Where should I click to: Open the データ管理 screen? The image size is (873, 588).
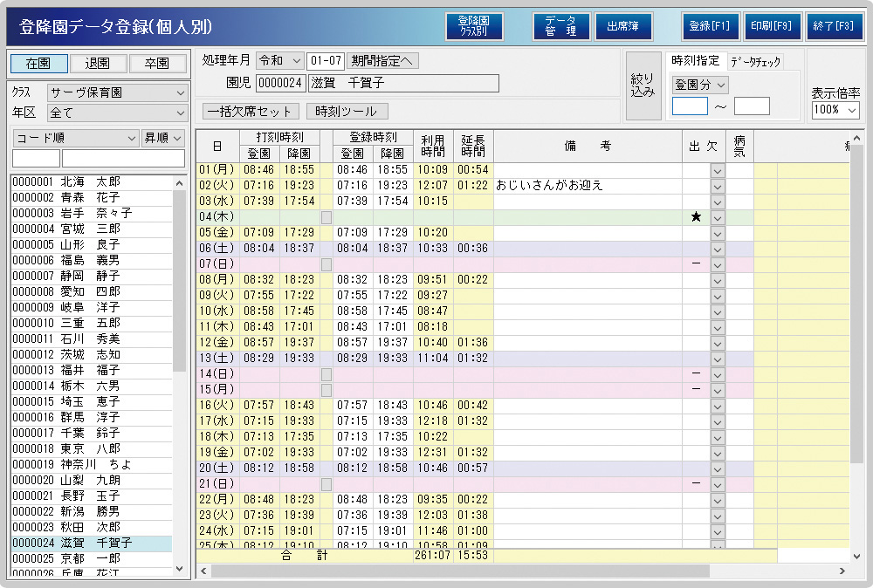tap(561, 26)
